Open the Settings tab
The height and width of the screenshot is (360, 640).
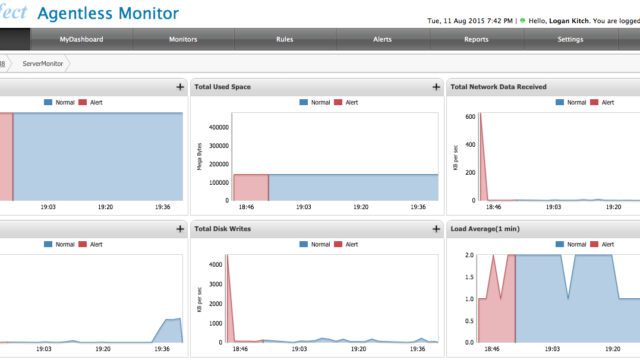570,39
